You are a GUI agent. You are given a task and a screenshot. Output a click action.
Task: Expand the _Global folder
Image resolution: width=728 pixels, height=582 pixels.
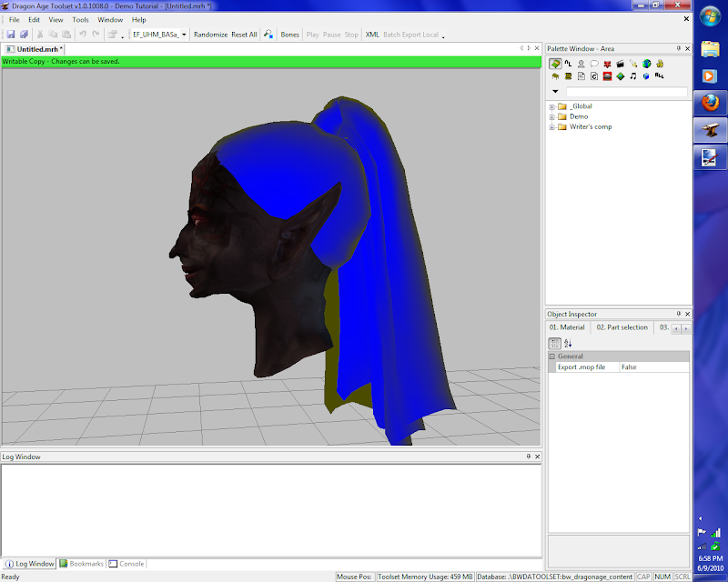click(x=551, y=106)
